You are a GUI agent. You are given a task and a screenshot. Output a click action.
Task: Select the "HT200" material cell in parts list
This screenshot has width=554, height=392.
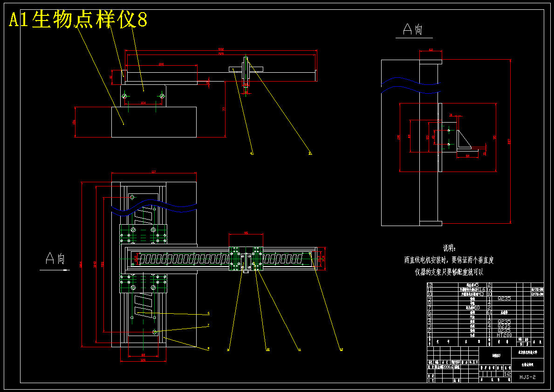click(x=504, y=335)
